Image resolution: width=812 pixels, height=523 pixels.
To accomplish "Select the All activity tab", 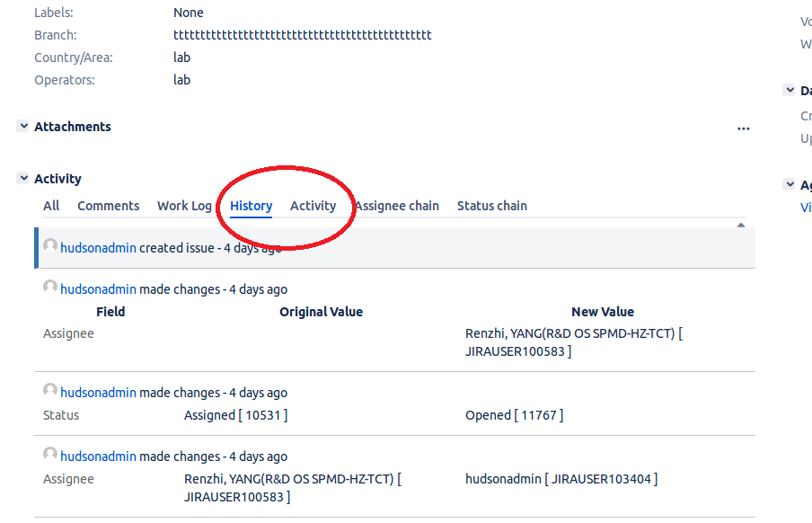I will [x=51, y=205].
